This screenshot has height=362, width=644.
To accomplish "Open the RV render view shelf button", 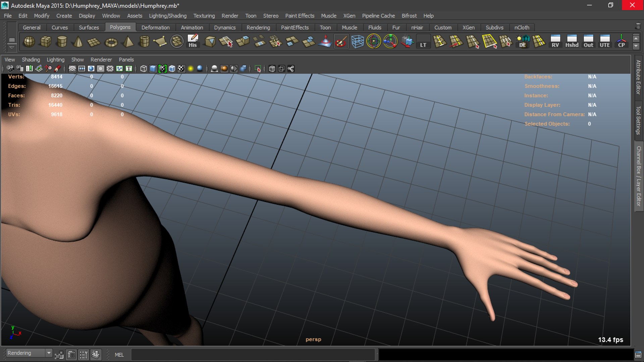I will [x=555, y=42].
